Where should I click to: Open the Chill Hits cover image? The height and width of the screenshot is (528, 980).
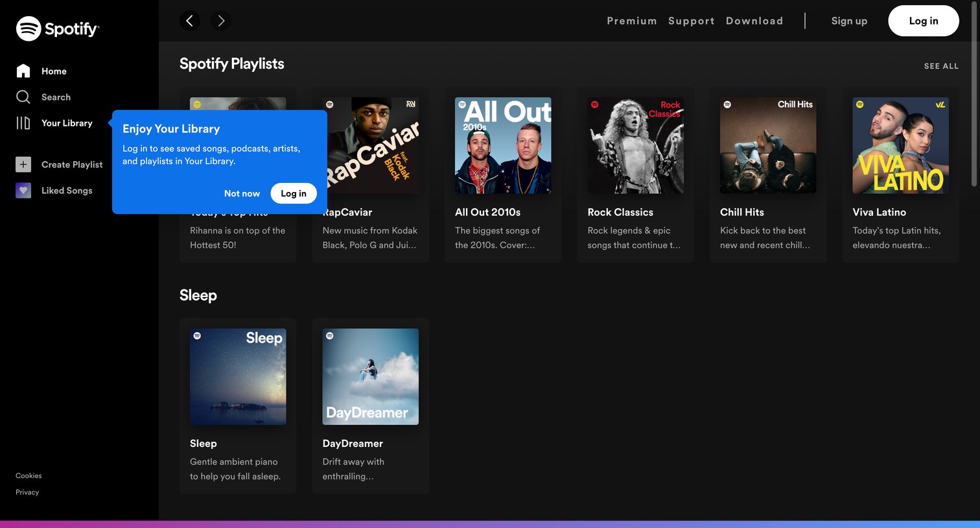click(768, 145)
